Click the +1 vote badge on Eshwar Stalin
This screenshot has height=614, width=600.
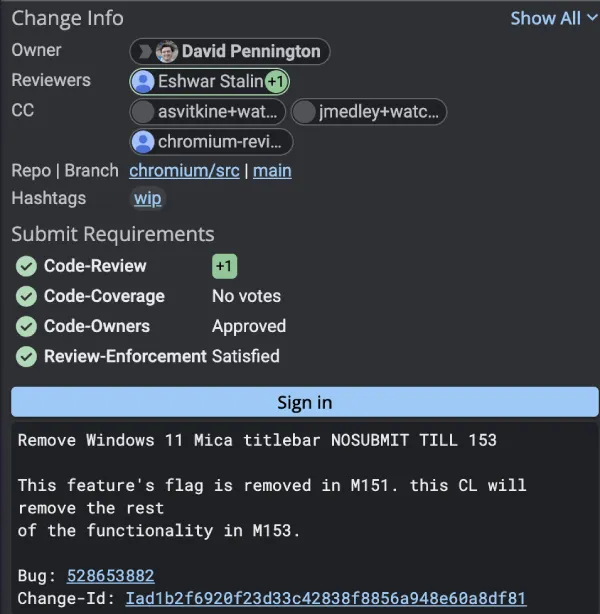pyautogui.click(x=276, y=81)
